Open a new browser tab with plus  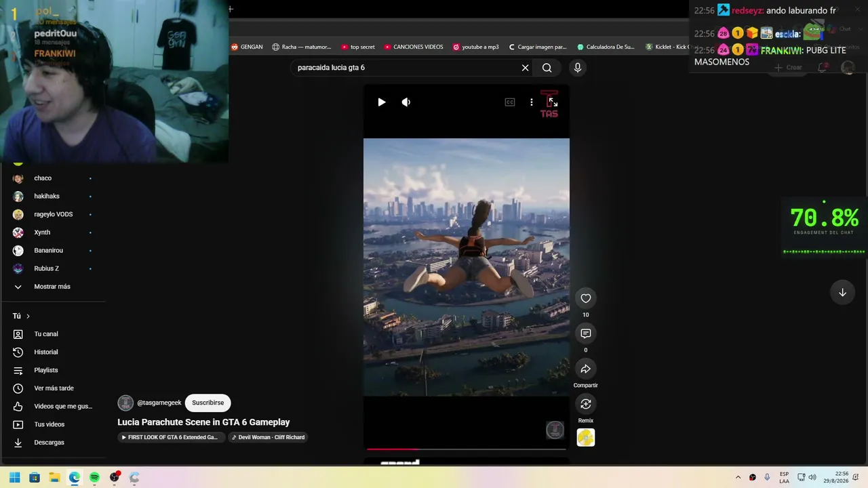pyautogui.click(x=231, y=9)
